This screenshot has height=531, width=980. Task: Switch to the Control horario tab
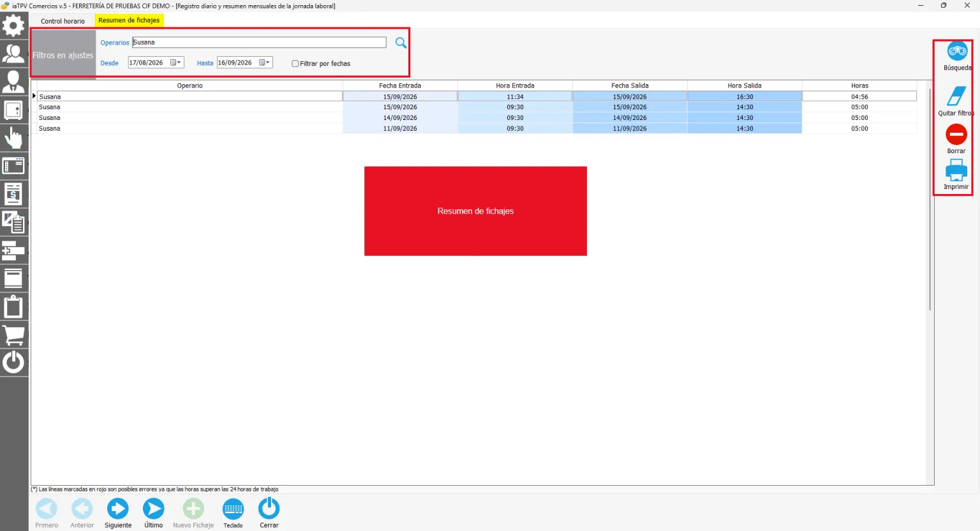(63, 21)
